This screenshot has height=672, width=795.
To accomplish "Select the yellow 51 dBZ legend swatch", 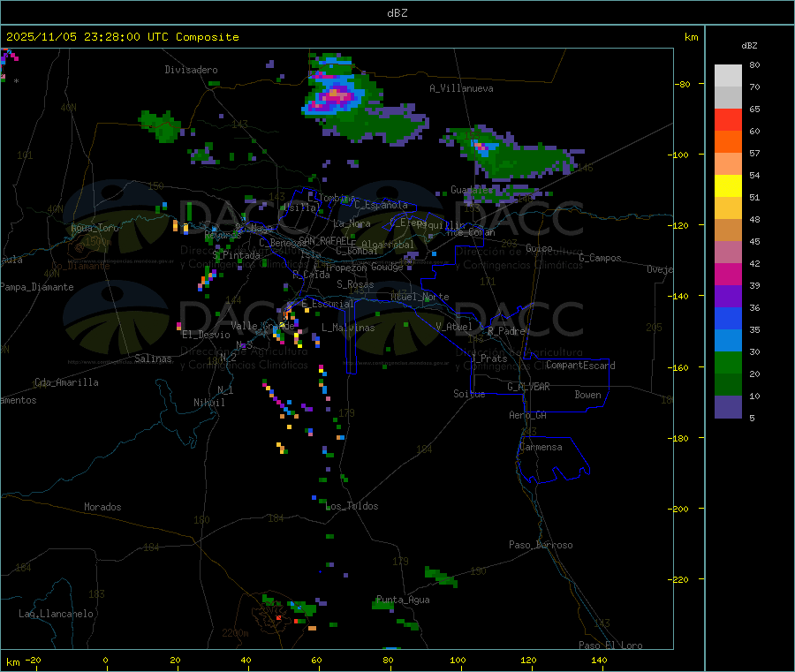I will pos(728,186).
